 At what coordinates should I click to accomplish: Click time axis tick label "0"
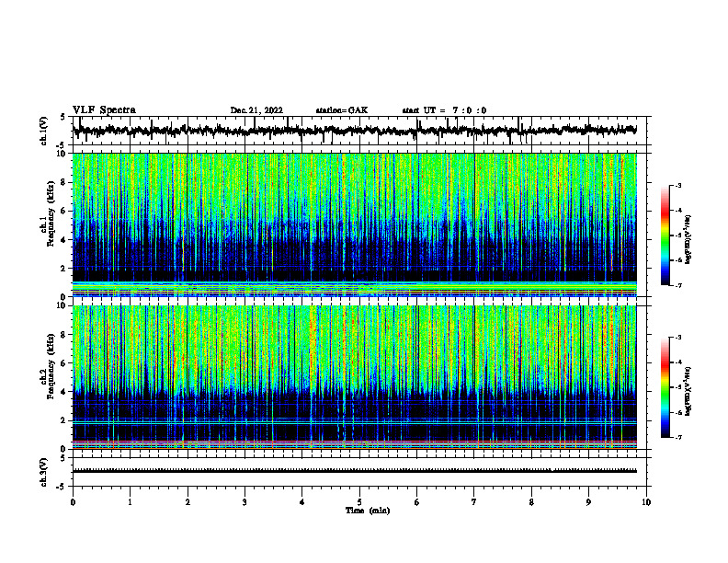73,502
